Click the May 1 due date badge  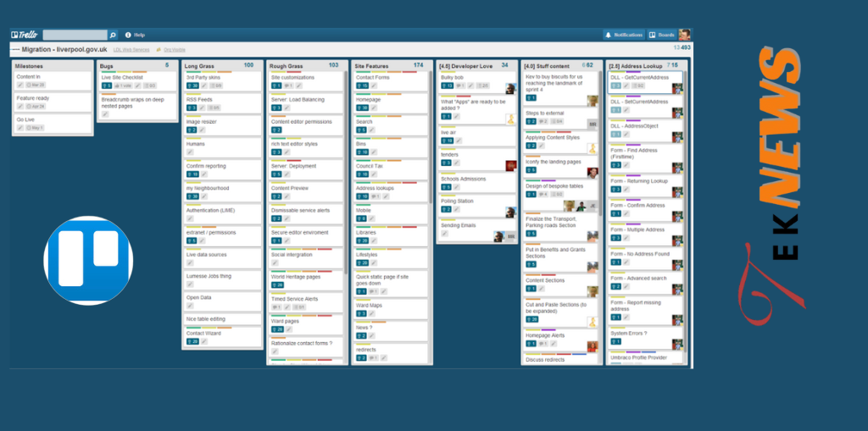coord(36,128)
